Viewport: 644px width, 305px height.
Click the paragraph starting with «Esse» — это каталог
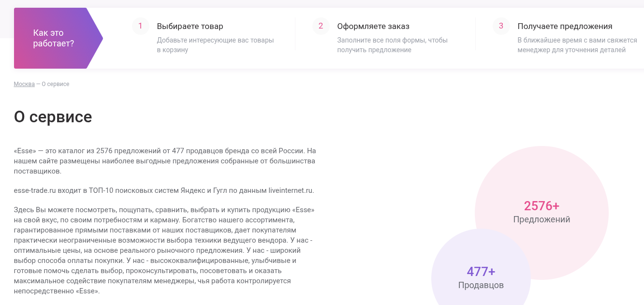click(165, 161)
